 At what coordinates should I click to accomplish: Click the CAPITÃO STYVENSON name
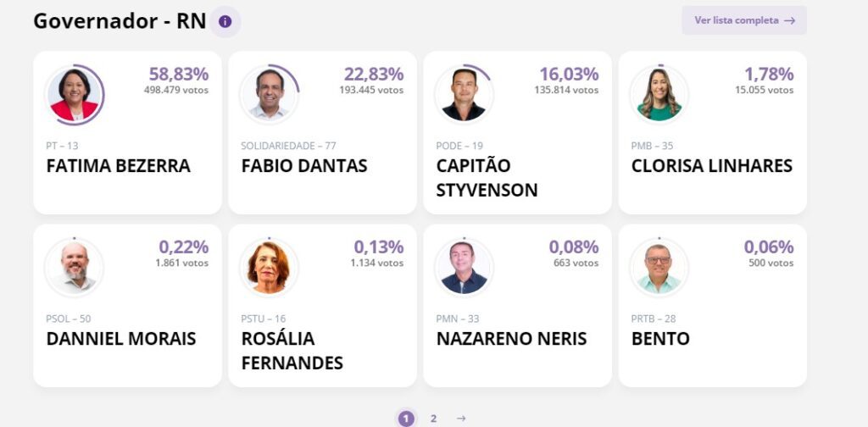487,178
